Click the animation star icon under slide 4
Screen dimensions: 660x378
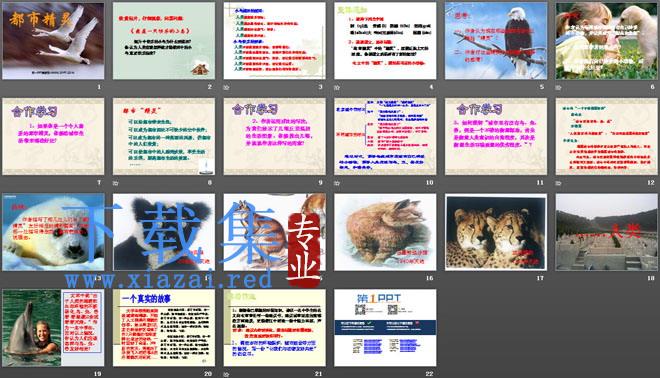pos(337,88)
